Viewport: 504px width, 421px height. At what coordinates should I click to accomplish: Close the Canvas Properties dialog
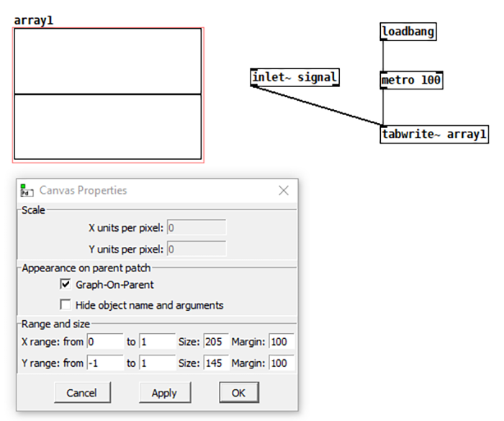click(284, 191)
